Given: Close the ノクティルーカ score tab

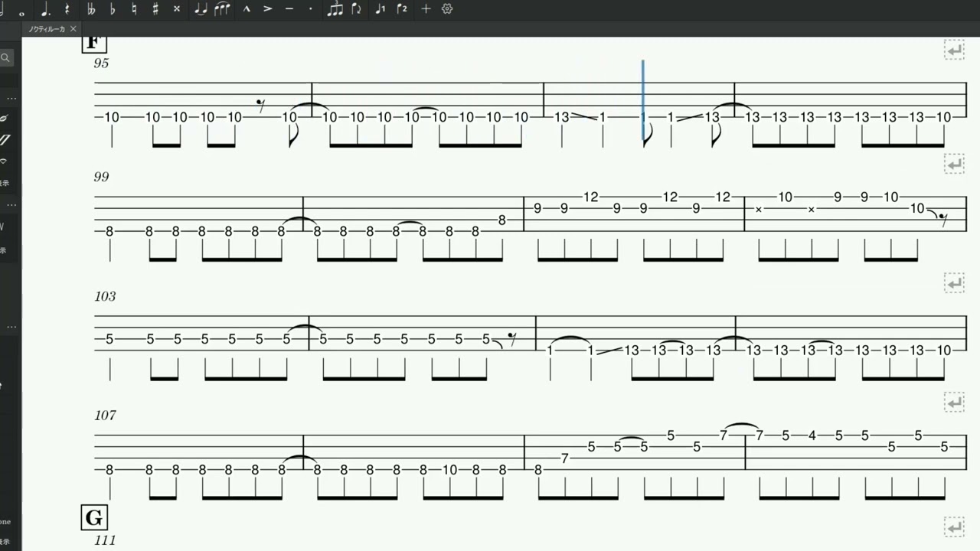Looking at the screenshot, I should pos(73,29).
